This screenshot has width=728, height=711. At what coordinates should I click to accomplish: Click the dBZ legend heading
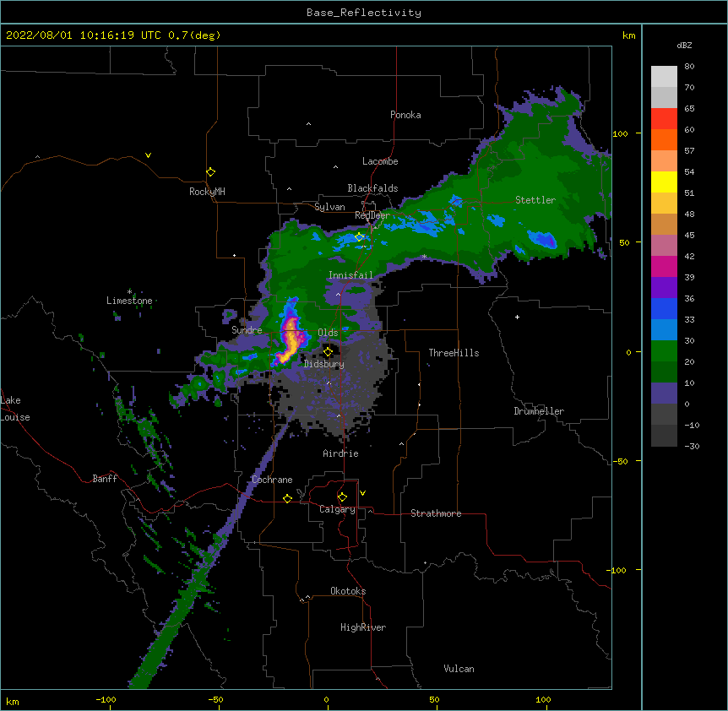coord(684,45)
